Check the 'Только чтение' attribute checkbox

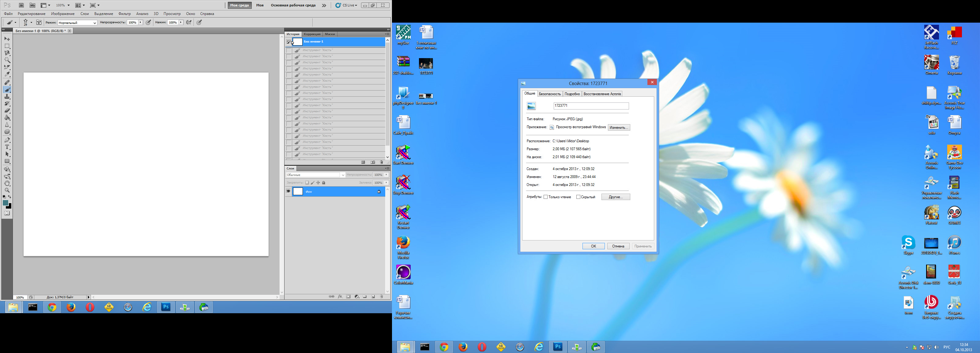545,197
